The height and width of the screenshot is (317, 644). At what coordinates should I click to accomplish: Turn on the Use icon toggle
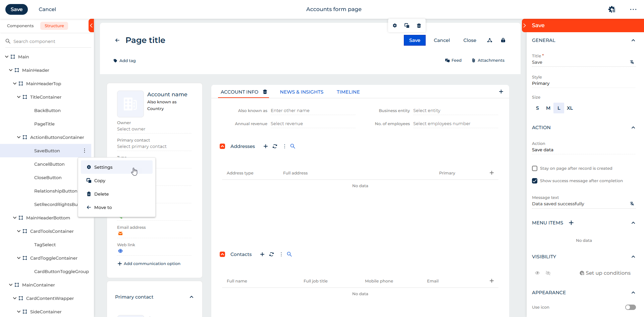pos(630,307)
